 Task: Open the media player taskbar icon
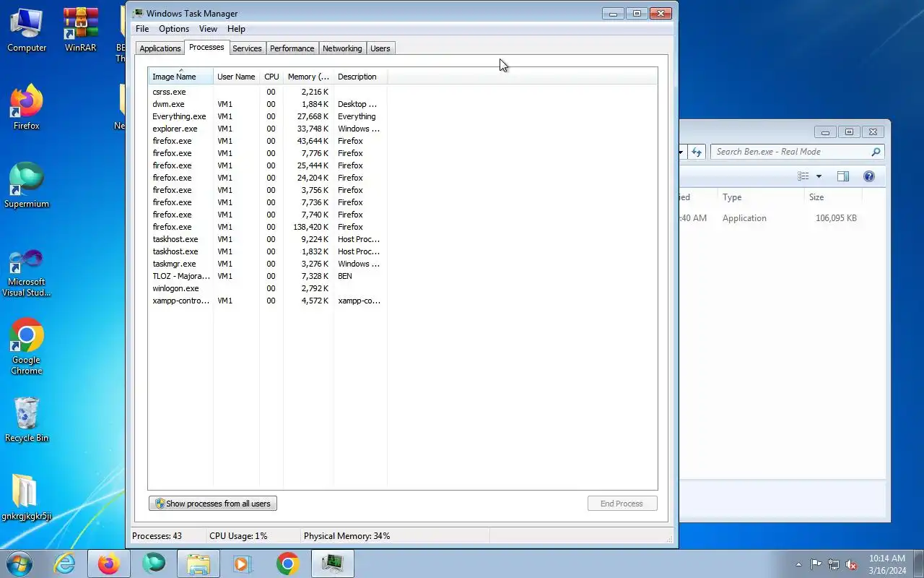pos(243,564)
